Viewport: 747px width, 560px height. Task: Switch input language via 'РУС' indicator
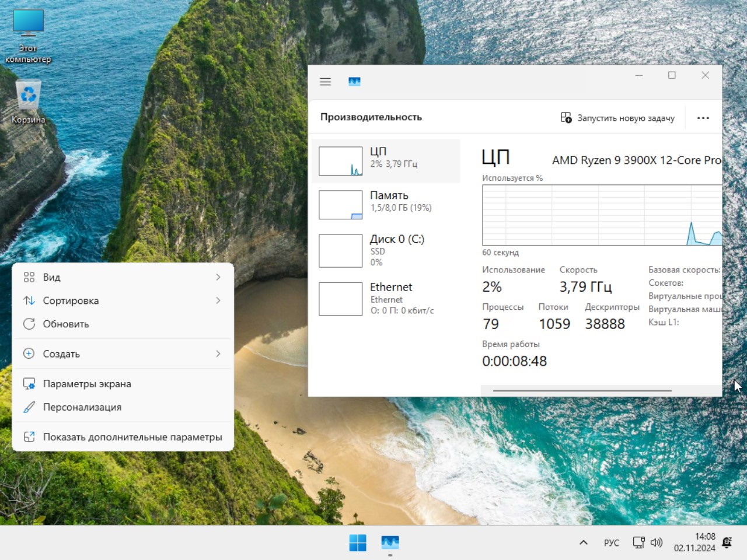[x=611, y=542]
